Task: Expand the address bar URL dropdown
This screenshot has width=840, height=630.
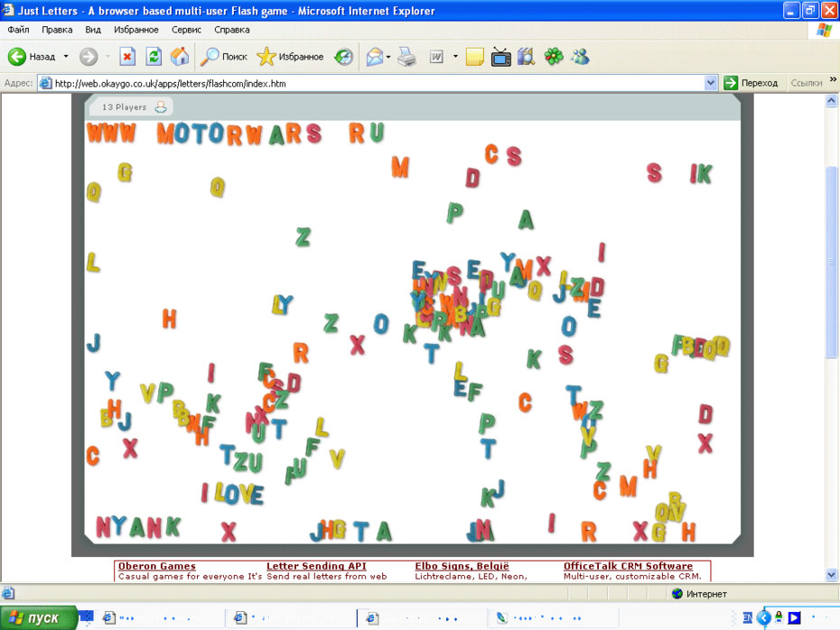Action: tap(710, 83)
